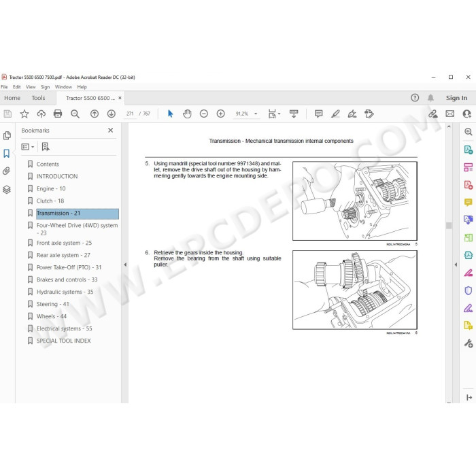Share a link to file icon
Viewport: 476px width, 476px height.
(433, 114)
